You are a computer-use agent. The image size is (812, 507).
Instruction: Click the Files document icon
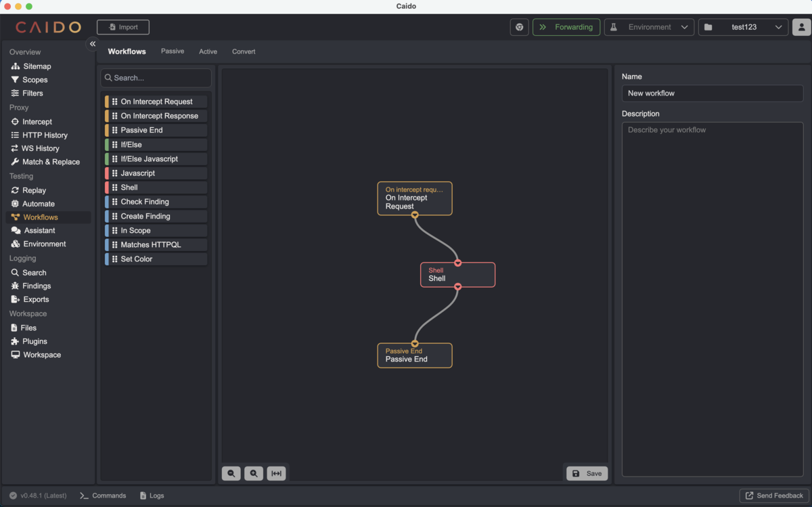click(x=14, y=328)
